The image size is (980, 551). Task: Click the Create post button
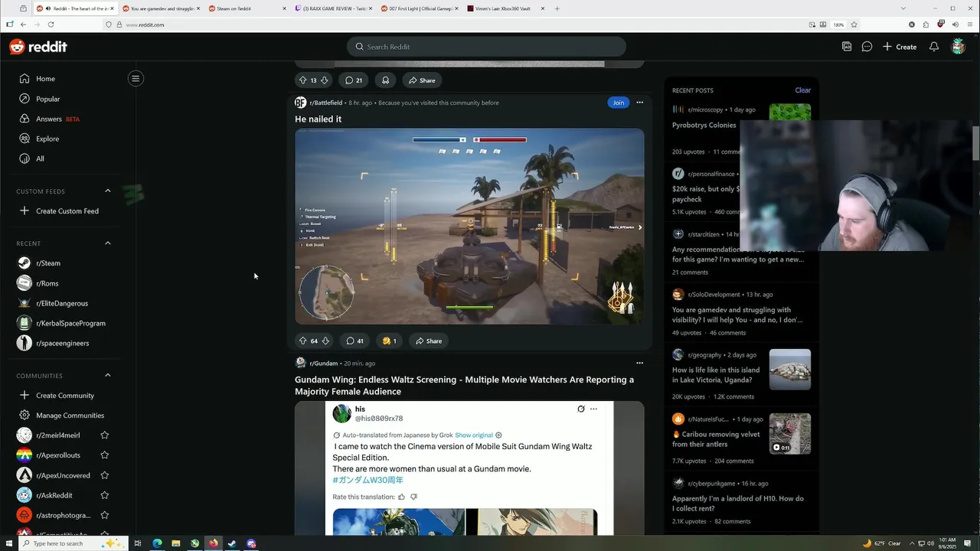(900, 47)
